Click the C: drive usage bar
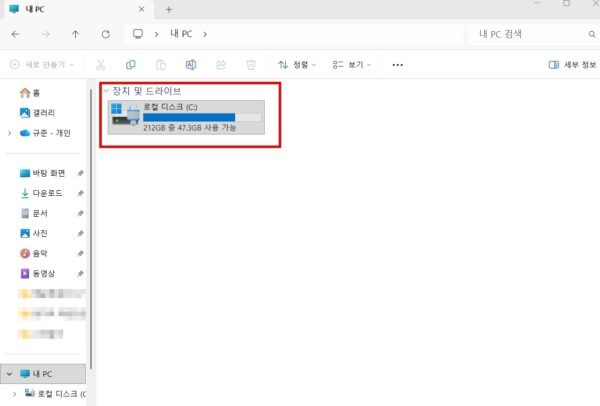 tap(202, 117)
